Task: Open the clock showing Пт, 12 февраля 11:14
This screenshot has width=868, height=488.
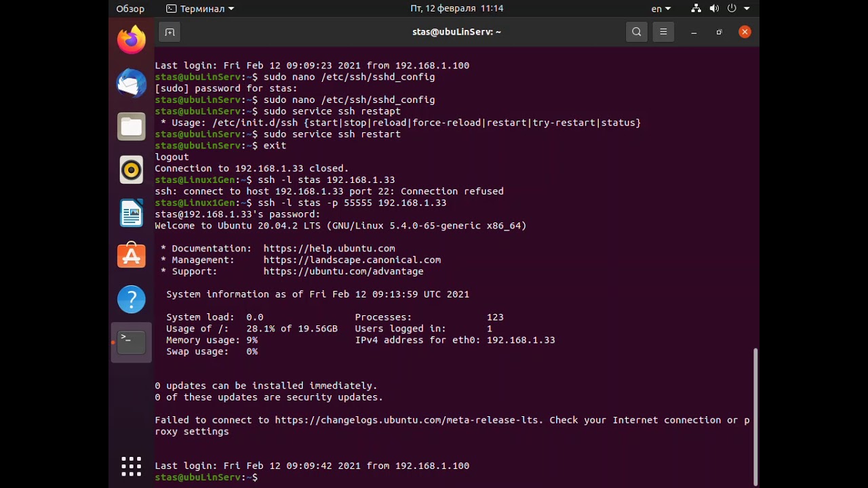Action: pyautogui.click(x=456, y=9)
